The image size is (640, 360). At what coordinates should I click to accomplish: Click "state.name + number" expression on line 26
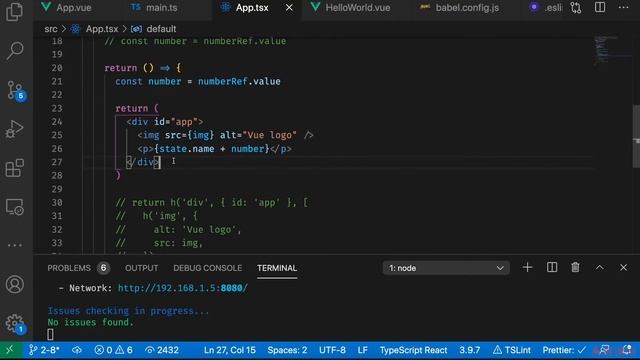(211, 149)
